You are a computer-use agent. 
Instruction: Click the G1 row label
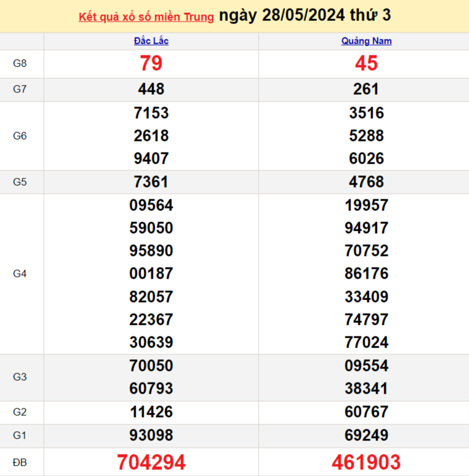click(20, 435)
